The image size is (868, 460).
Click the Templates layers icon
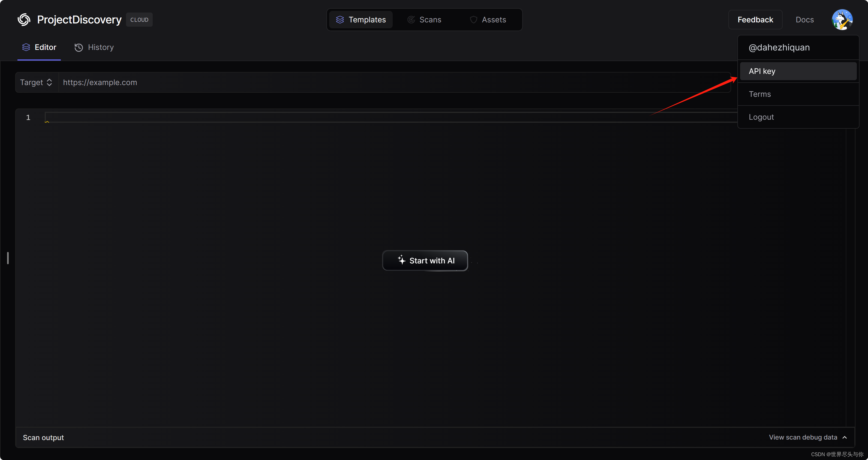340,20
